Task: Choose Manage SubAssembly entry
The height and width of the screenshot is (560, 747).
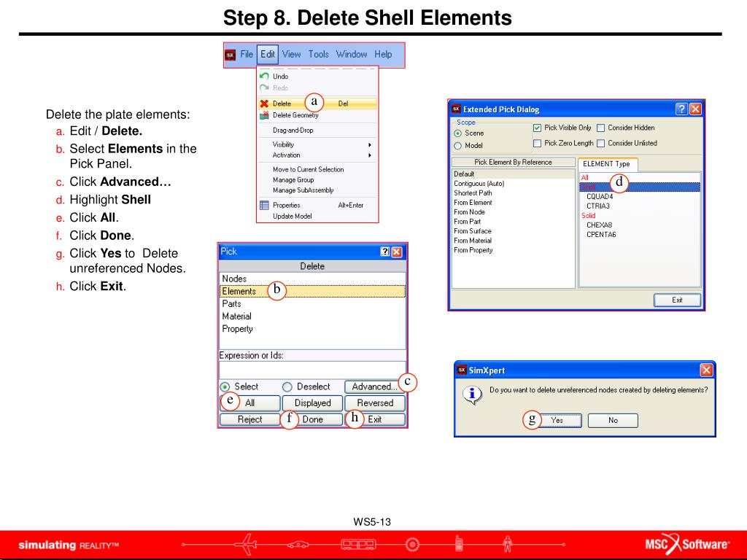Action: [317, 190]
